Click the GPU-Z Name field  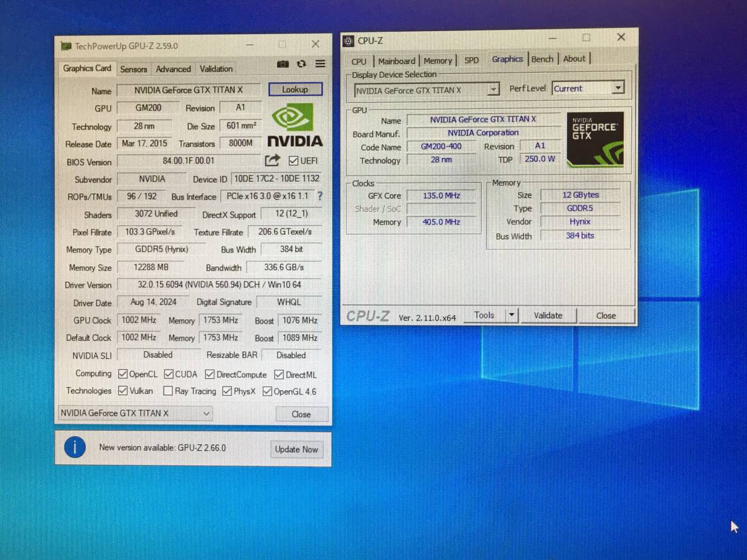click(189, 90)
